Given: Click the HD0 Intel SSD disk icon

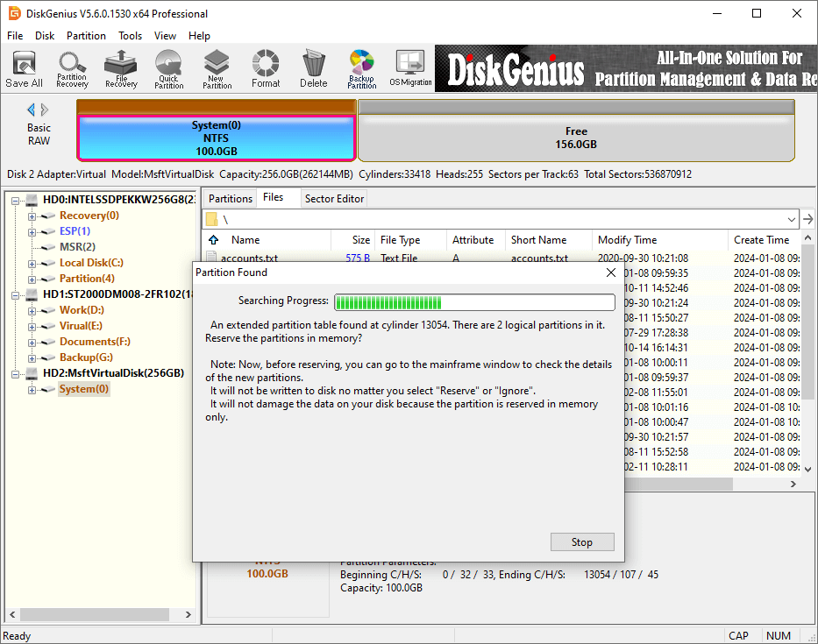Looking at the screenshot, I should tap(32, 200).
